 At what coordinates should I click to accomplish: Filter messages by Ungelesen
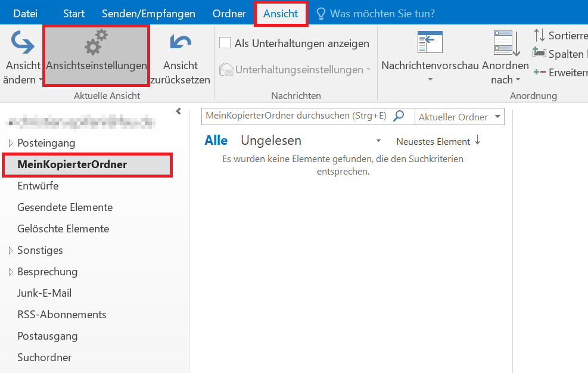(270, 141)
